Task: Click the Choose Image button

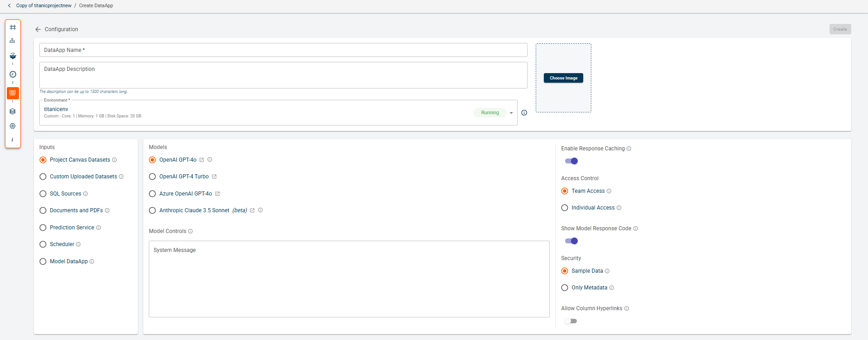Action: tap(563, 78)
